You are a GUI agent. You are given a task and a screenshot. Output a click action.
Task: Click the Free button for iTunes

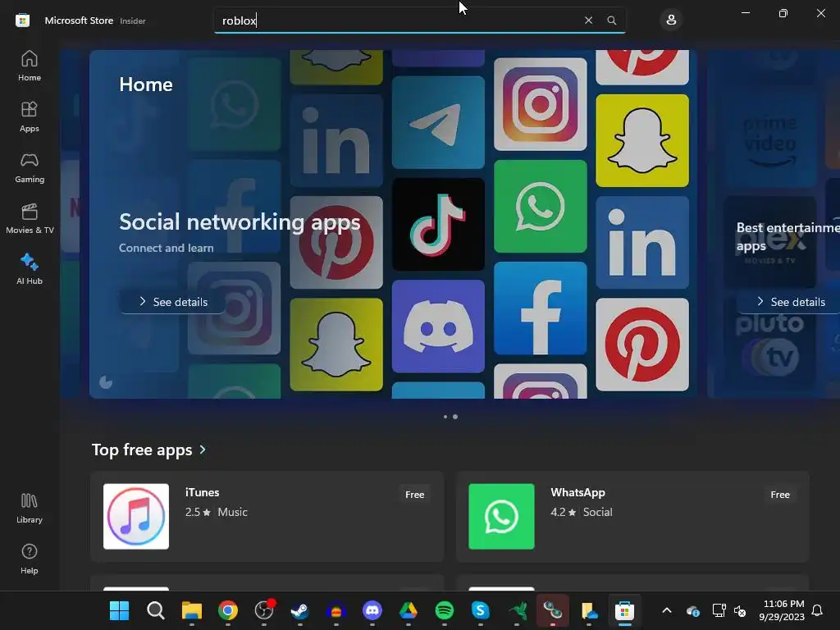tap(414, 495)
